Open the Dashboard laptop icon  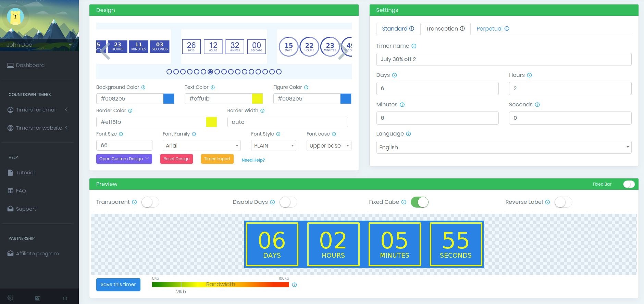point(10,65)
